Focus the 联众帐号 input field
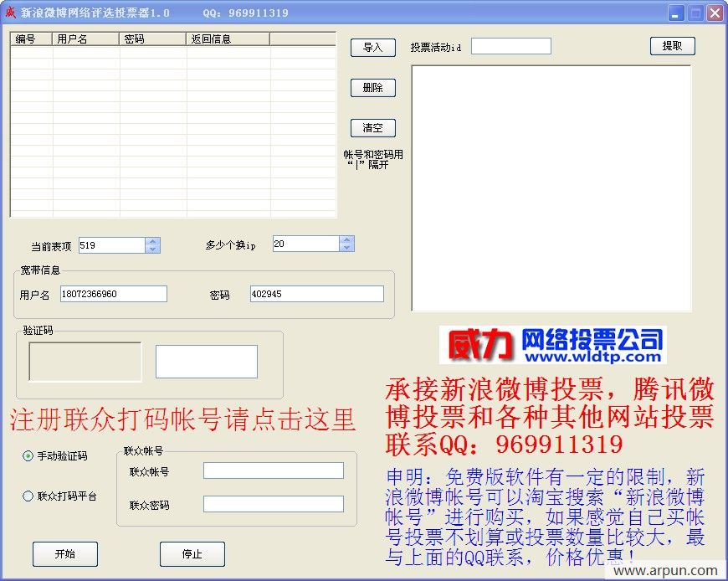728x581 pixels. [x=274, y=470]
